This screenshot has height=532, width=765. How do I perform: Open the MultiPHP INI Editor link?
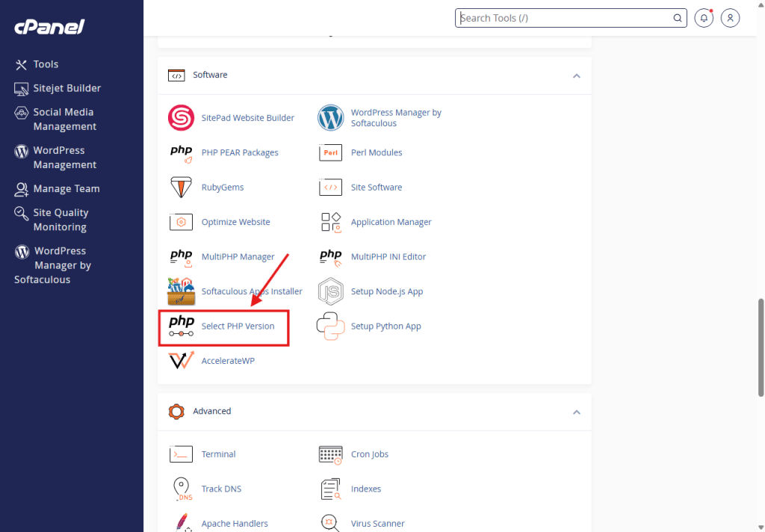388,257
